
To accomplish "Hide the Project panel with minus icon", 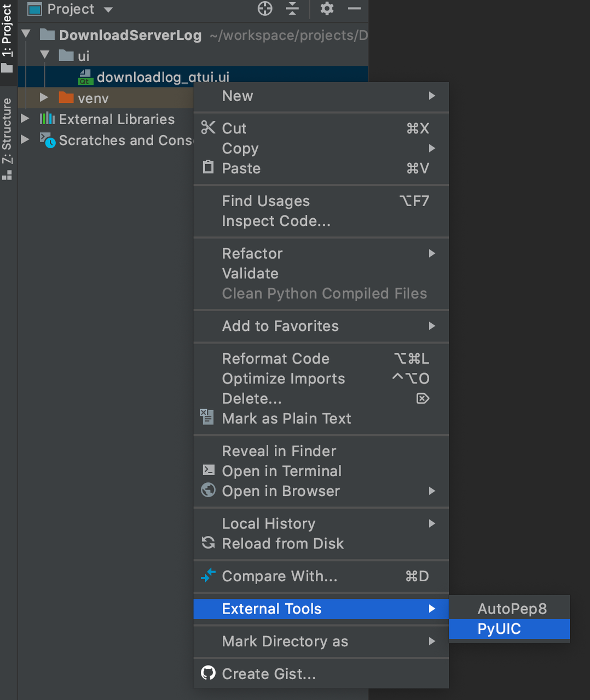I will tap(355, 9).
